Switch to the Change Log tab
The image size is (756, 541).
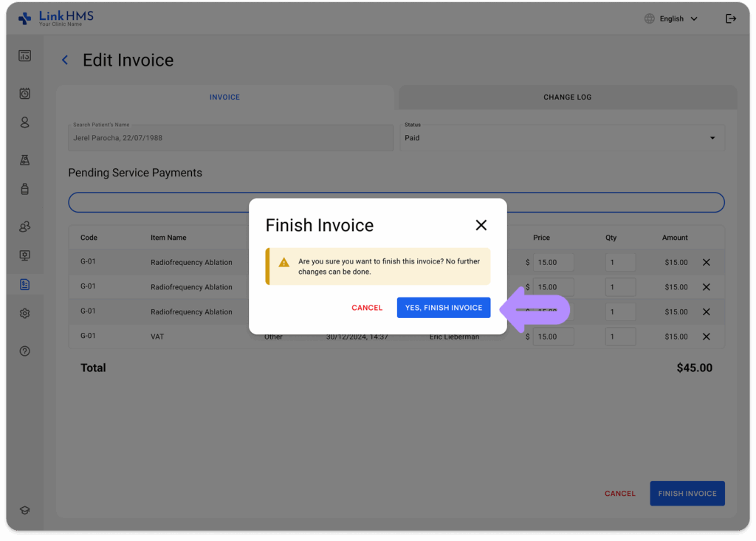coord(568,97)
